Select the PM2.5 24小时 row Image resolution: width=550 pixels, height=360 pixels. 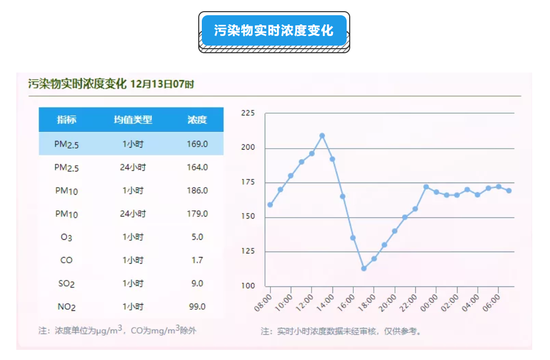click(x=131, y=167)
